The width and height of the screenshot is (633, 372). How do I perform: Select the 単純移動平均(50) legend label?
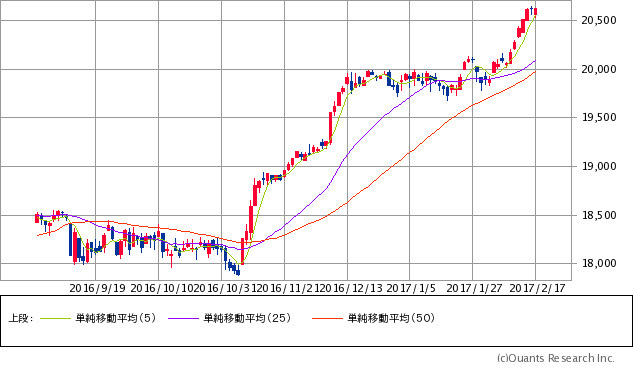391,318
